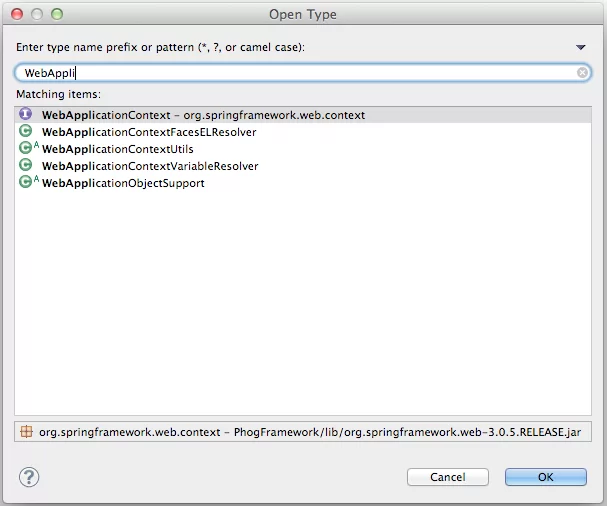Screen dimensions: 607x506
Task: Click the package icon in the status bar
Action: [26, 431]
